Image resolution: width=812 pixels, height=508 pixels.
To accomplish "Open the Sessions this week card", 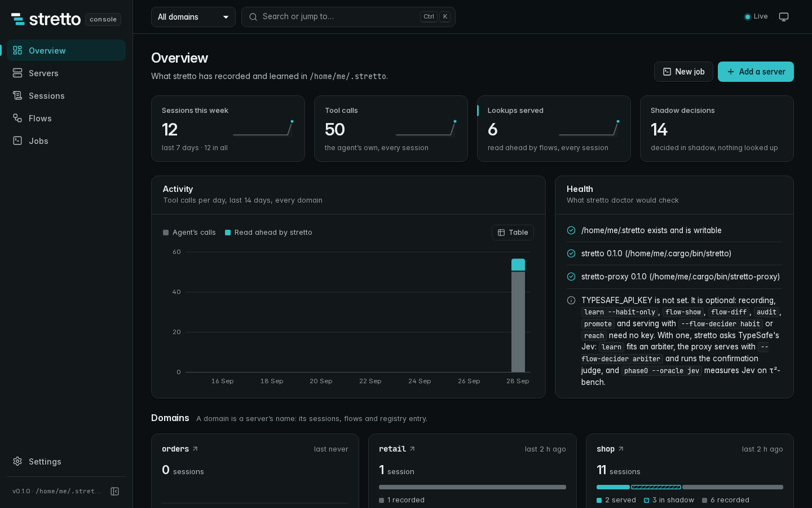I will tap(228, 129).
